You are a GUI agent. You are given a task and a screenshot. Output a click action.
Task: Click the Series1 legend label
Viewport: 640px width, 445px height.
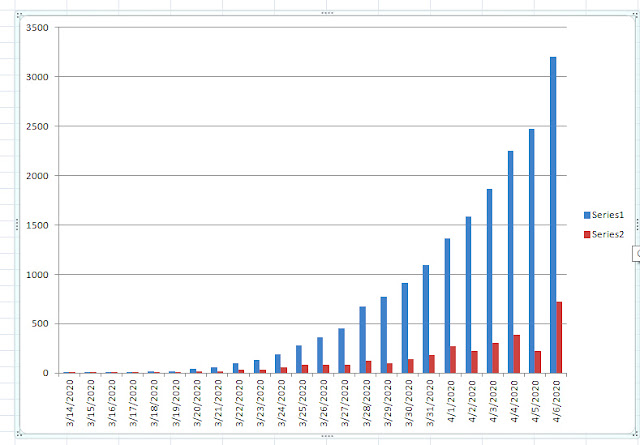point(608,215)
